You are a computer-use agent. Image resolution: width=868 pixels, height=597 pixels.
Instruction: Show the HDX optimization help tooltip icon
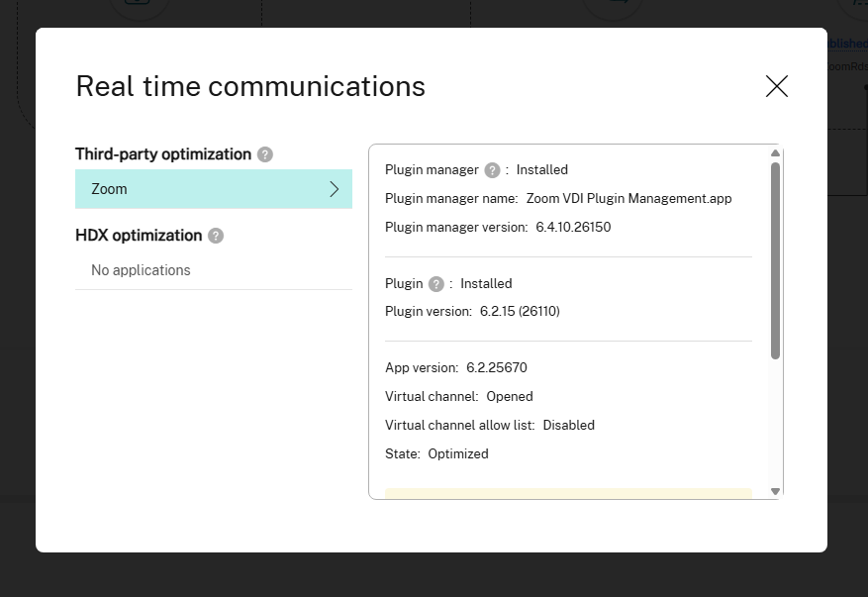(x=217, y=237)
